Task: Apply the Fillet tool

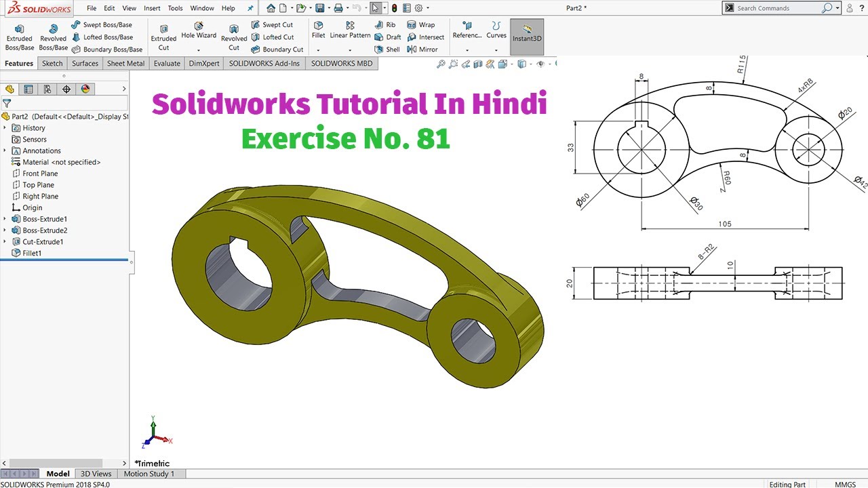Action: (x=319, y=30)
